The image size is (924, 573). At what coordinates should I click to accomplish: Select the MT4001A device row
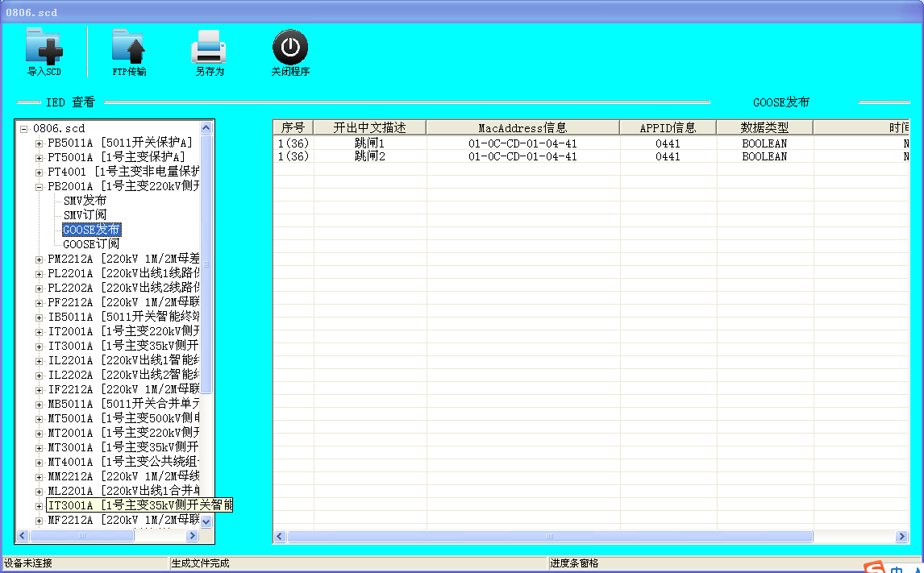tap(123, 462)
